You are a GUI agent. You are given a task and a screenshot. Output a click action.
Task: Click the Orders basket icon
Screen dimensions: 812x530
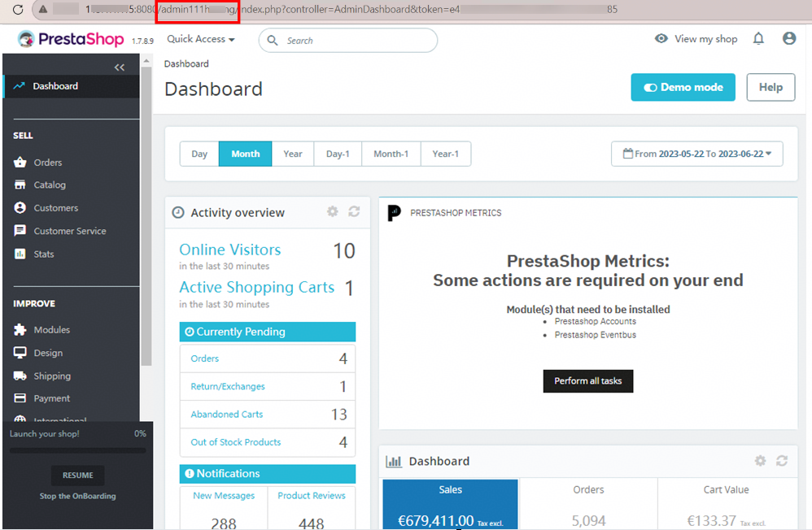click(20, 162)
